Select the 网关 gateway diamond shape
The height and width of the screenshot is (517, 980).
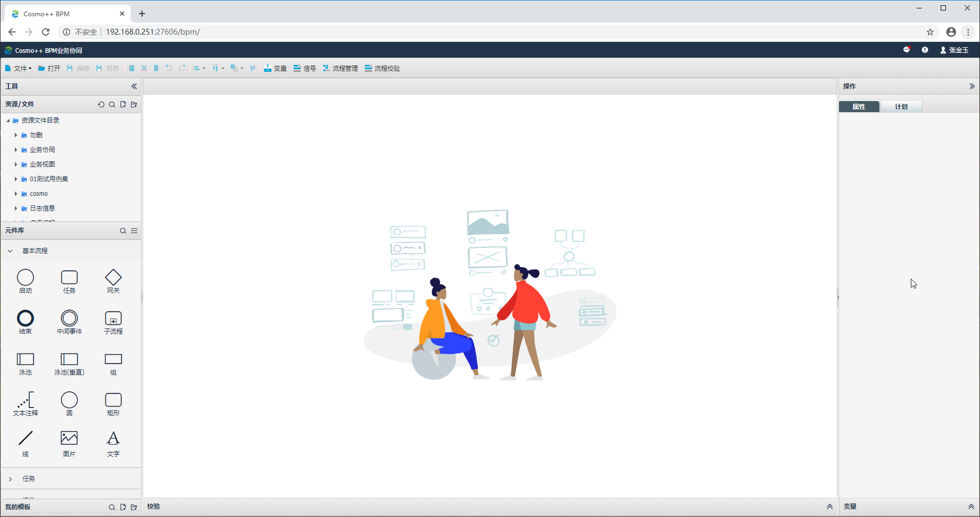pos(113,281)
